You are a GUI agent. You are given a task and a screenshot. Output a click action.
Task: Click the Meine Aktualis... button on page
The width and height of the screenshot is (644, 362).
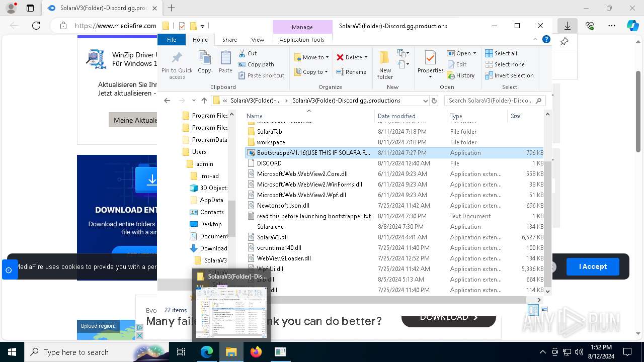133,120
